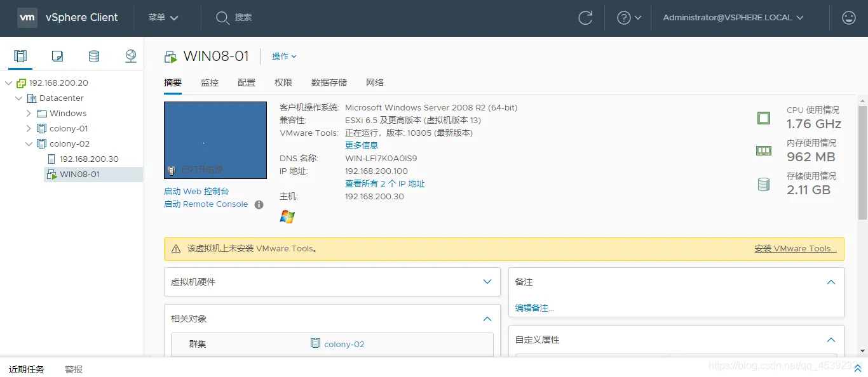Collapse the 相关对象 panel
This screenshot has height=377, width=868.
[487, 319]
